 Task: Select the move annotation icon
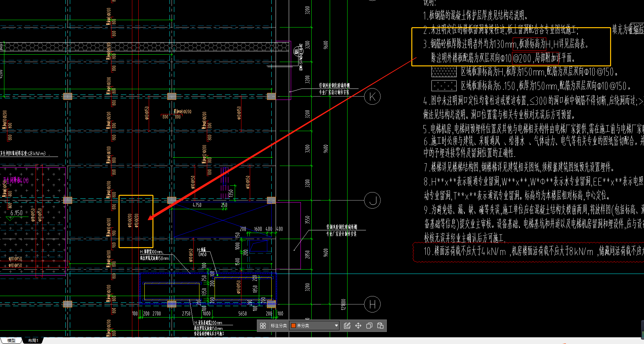(358, 326)
